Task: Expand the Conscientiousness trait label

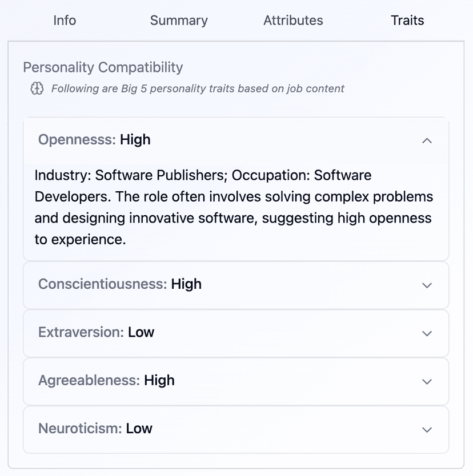Action: pos(103,284)
